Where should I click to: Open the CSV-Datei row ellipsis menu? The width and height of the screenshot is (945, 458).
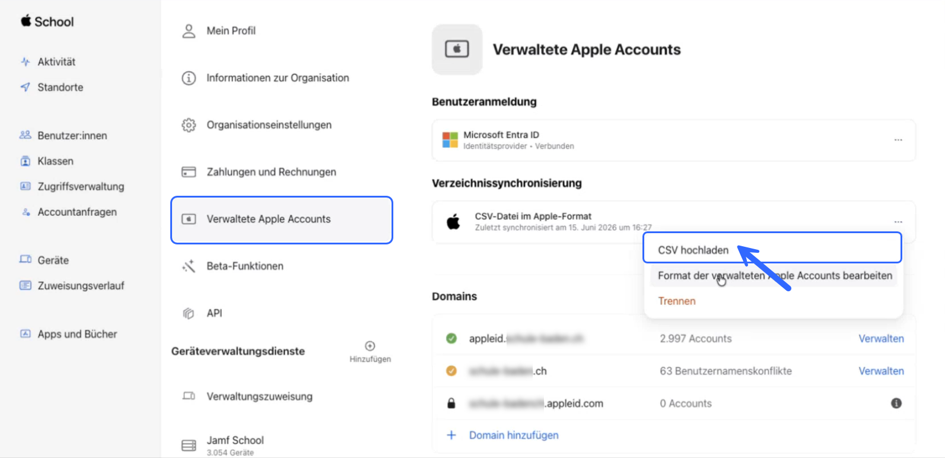tap(898, 222)
